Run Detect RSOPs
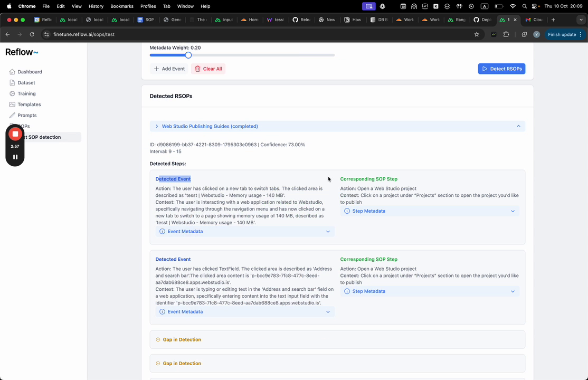 (501, 69)
